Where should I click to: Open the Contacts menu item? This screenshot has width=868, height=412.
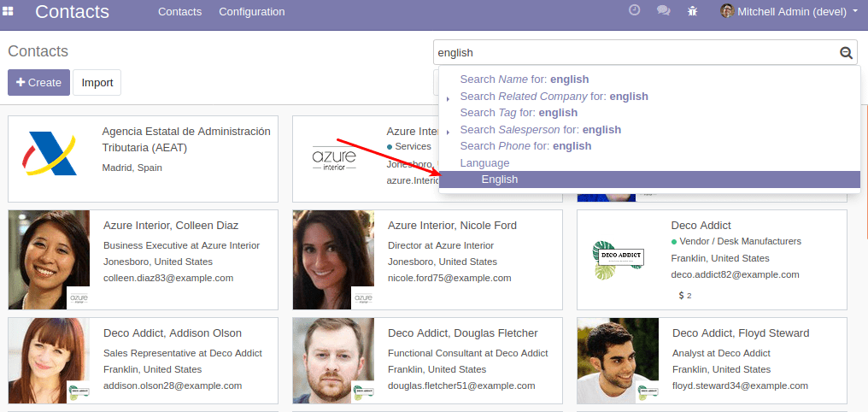pyautogui.click(x=180, y=12)
